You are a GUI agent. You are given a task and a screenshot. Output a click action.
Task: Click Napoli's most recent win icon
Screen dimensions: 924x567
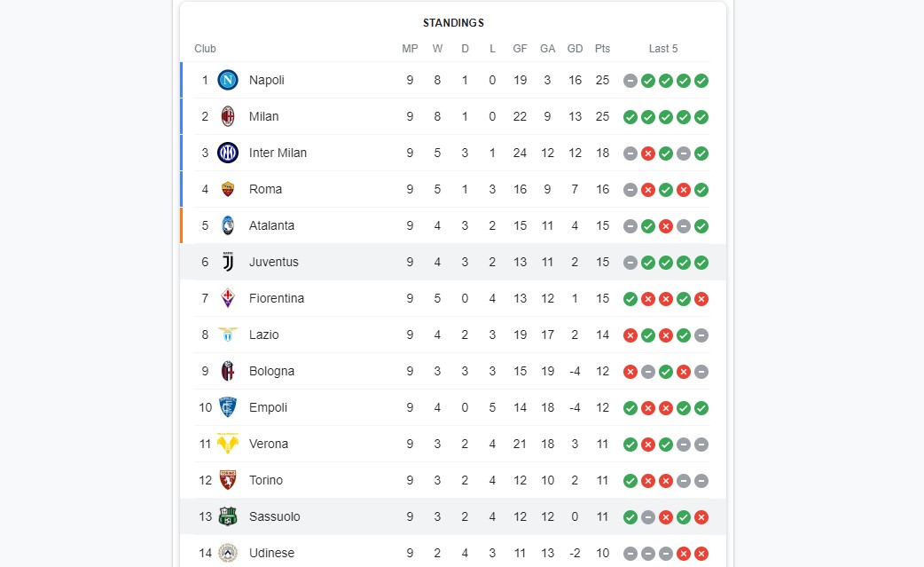[701, 81]
